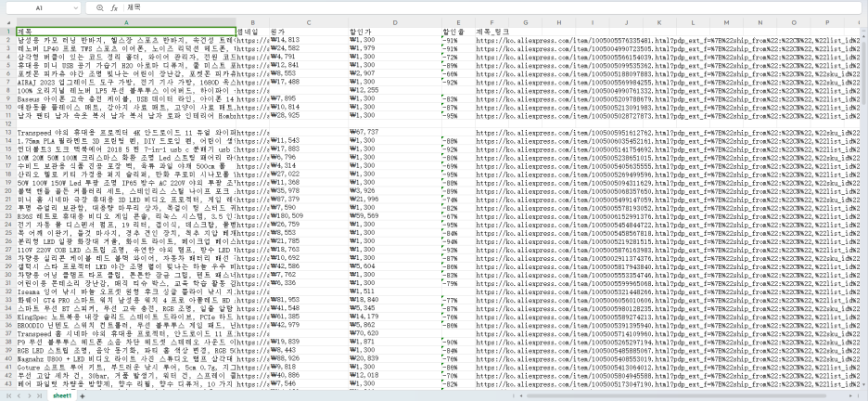Screen dimensions: 868x401
Task: Select column H header
Action: coord(559,22)
